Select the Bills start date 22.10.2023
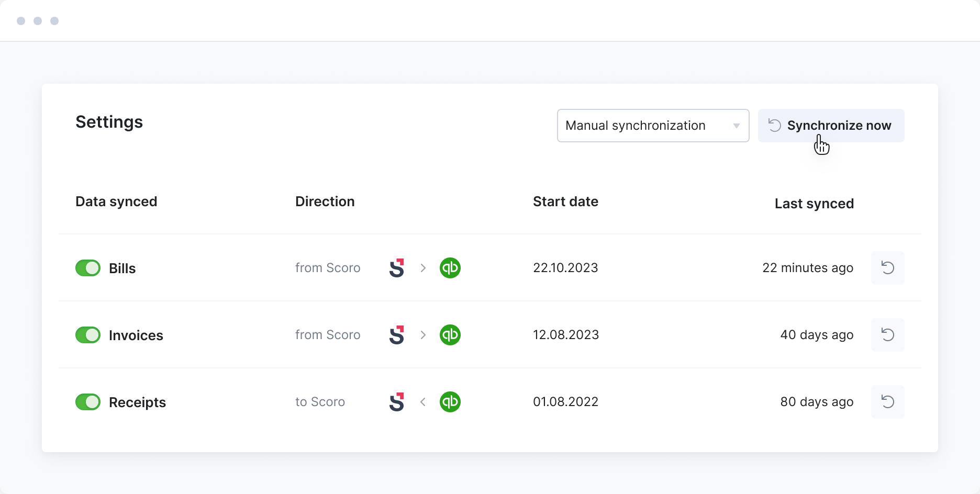This screenshot has width=980, height=494. coord(565,268)
